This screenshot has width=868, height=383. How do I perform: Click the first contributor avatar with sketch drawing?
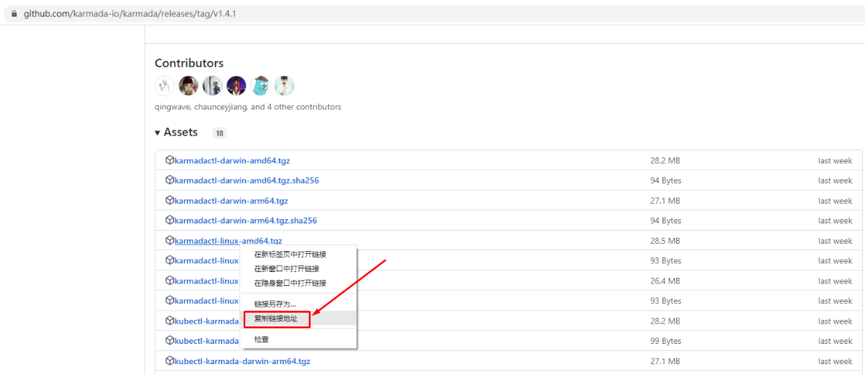pyautogui.click(x=165, y=86)
